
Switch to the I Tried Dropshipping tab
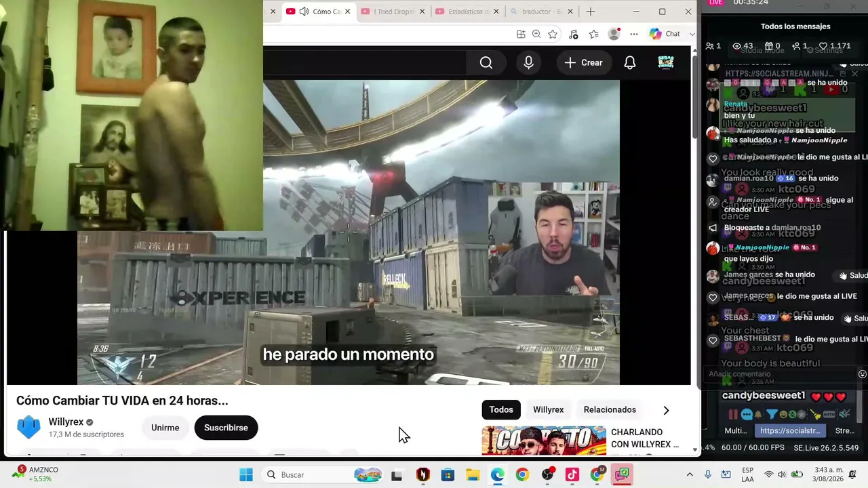(x=394, y=12)
